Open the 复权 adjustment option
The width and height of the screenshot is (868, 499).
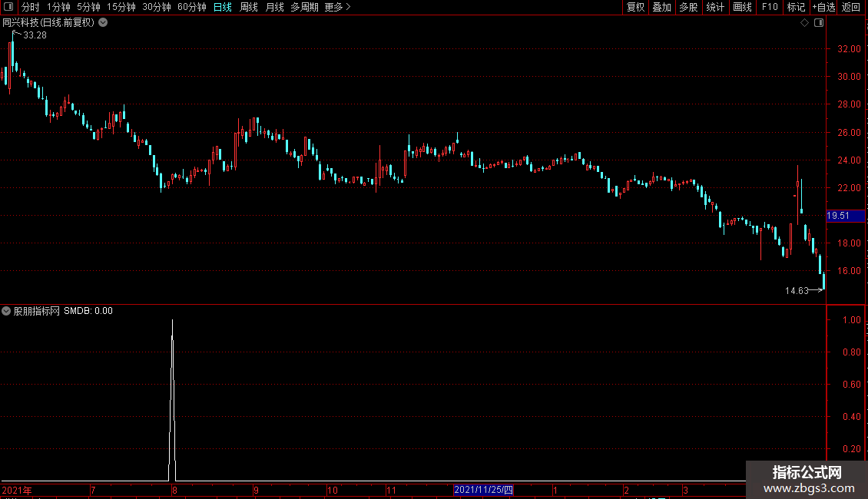(x=635, y=7)
